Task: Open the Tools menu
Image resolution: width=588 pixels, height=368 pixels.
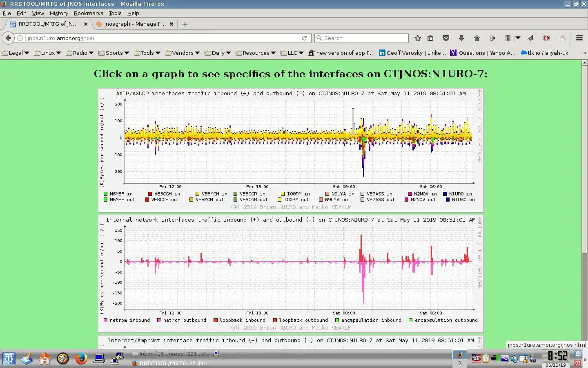Action: coord(115,13)
